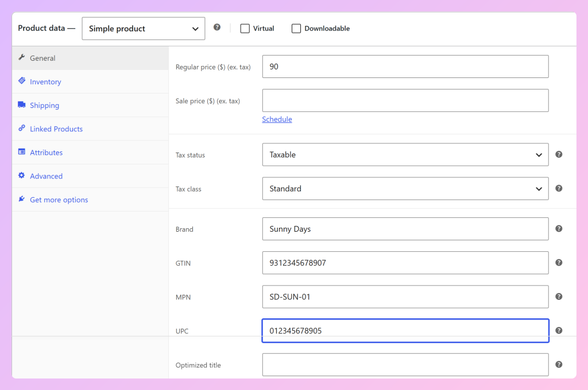This screenshot has width=588, height=390.
Task: Click the Sale price ($) (ex. tax) label
Action: (208, 101)
